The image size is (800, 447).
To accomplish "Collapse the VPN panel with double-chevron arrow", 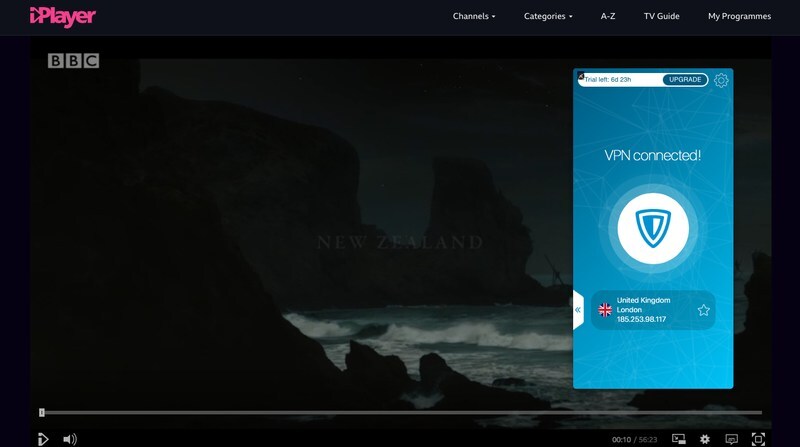I will click(578, 310).
